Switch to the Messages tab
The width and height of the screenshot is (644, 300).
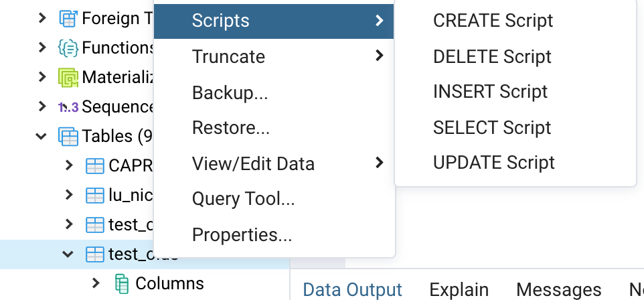click(558, 290)
